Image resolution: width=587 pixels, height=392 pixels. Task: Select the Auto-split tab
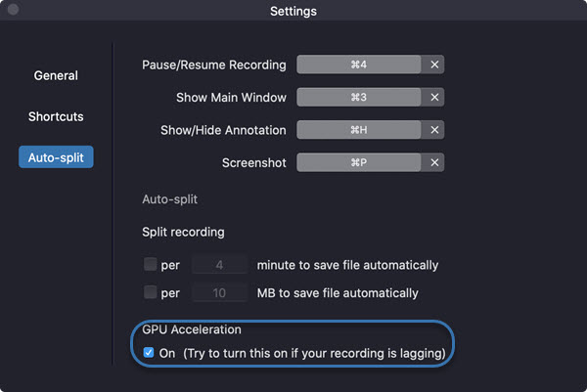point(56,157)
